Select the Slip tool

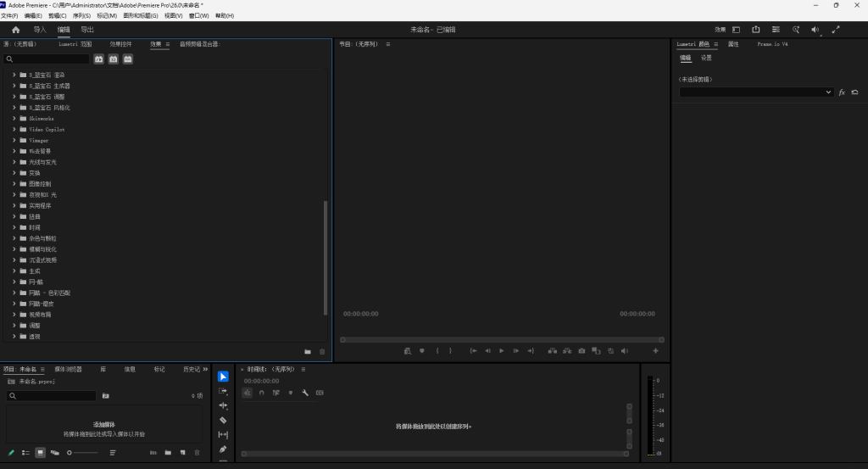(x=223, y=435)
